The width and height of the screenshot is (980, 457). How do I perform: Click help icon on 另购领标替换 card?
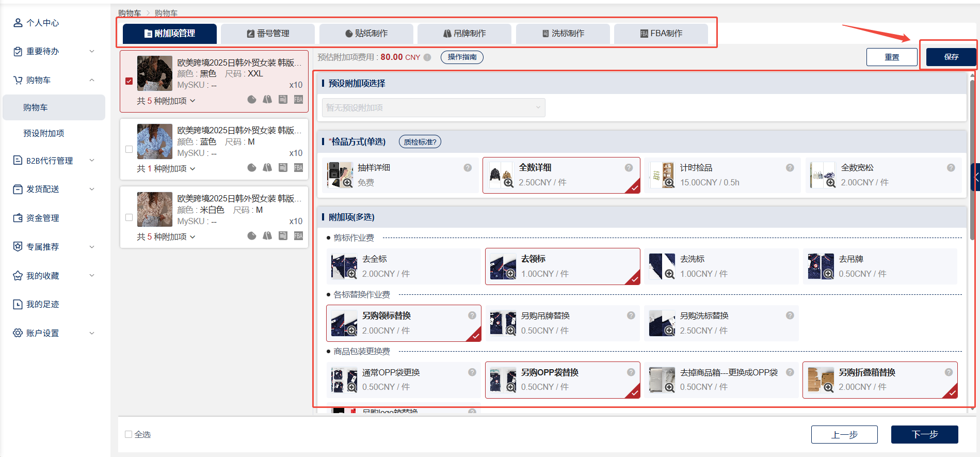tap(472, 316)
